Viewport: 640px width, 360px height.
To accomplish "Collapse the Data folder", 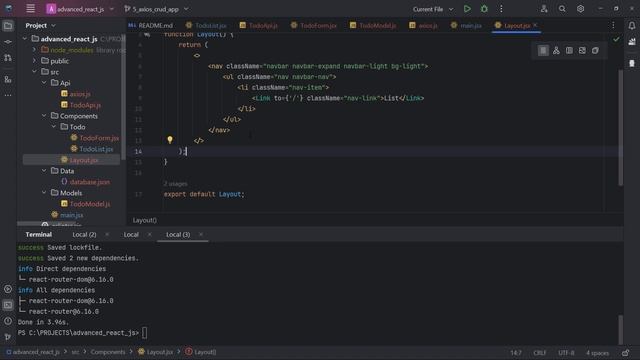I will (x=44, y=171).
